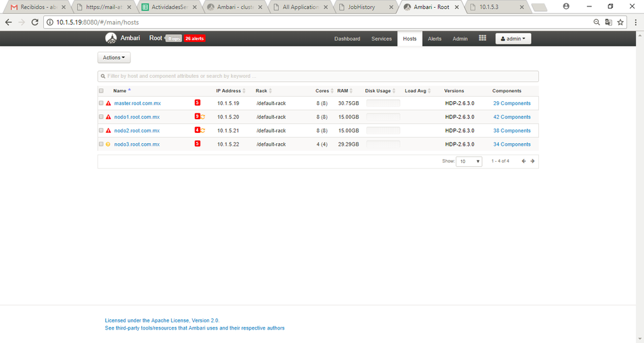This screenshot has width=644, height=343.
Task: Click the disk usage bar for nodo3.root.com.mx
Action: point(383,144)
